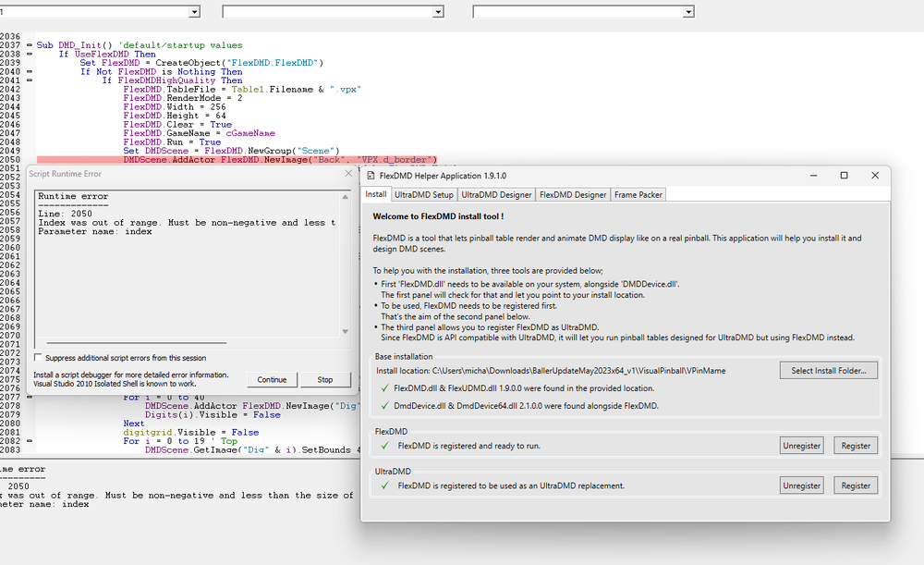Screen dimensions: 924x565
Task: Click Register in the FlexDMD section
Action: (x=856, y=446)
